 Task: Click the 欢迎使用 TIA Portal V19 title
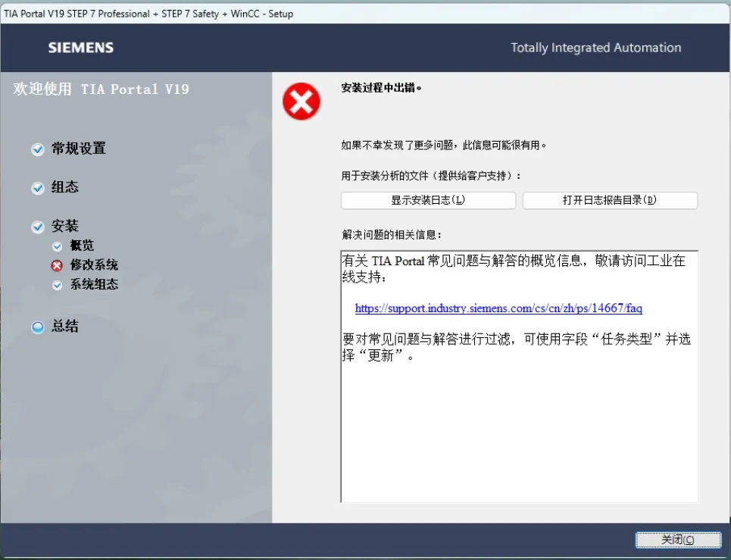coord(102,89)
